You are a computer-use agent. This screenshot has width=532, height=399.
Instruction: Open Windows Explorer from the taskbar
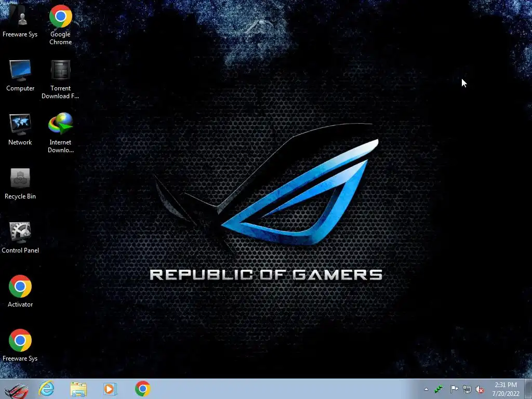coord(78,389)
